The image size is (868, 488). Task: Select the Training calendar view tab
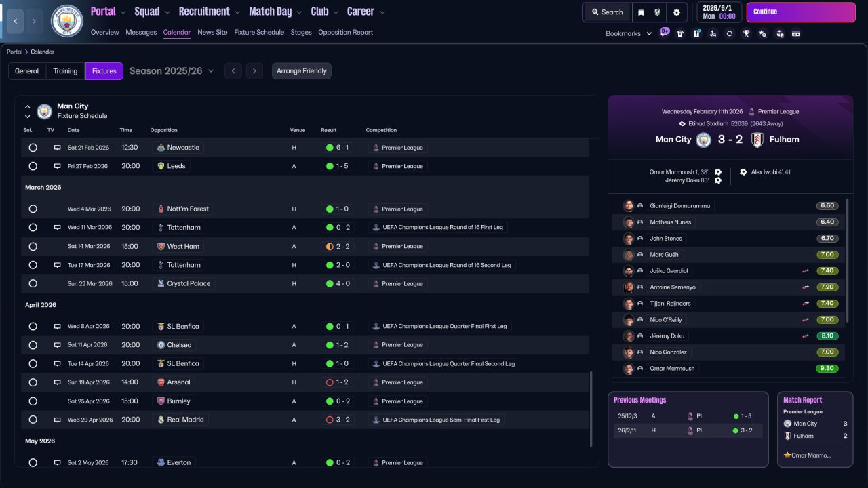pos(65,71)
